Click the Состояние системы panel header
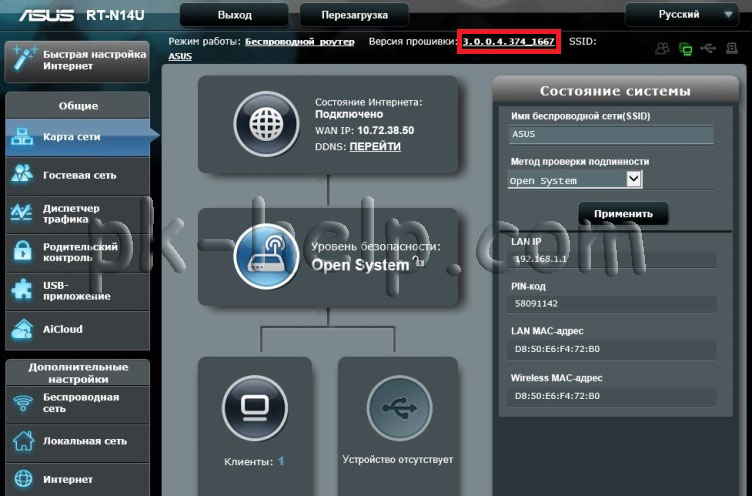 click(x=615, y=91)
